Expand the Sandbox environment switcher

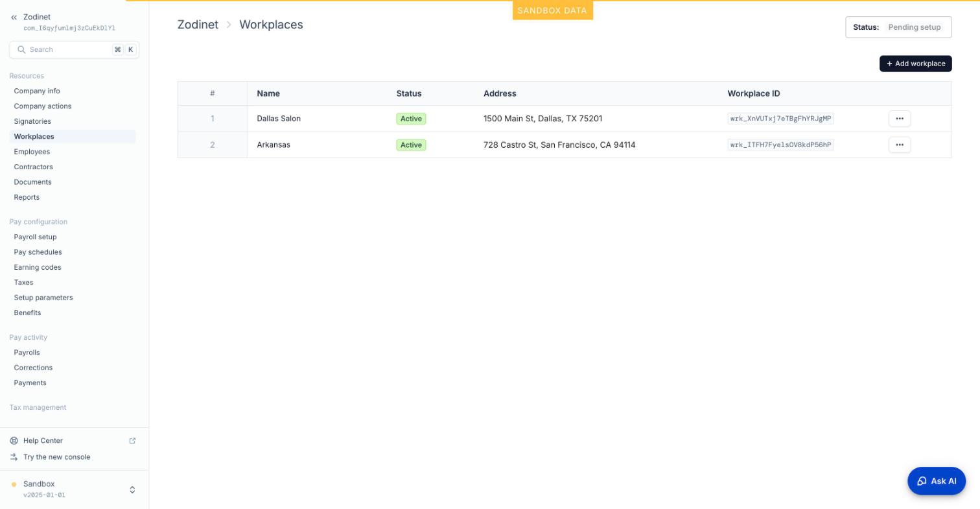[x=132, y=490]
